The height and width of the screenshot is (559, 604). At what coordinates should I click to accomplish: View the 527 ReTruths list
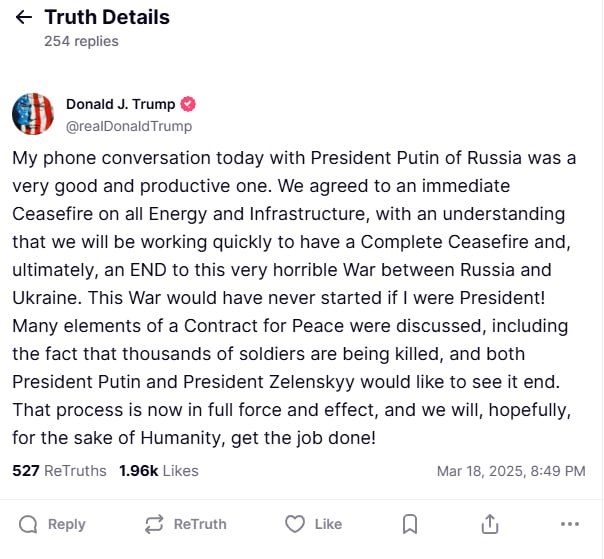tap(59, 470)
